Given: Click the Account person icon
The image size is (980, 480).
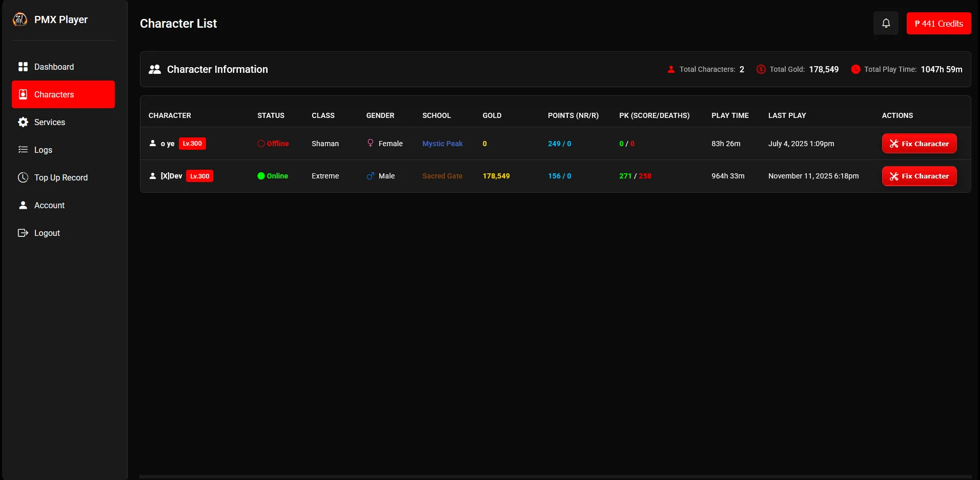Looking at the screenshot, I should click(x=23, y=205).
